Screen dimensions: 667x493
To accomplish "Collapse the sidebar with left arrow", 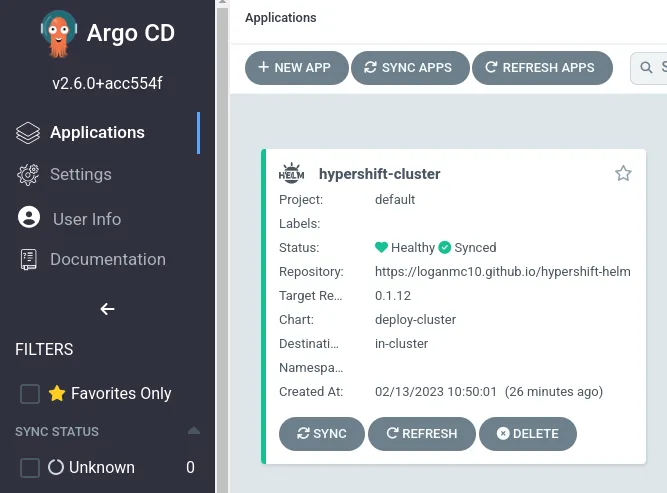I will click(107, 309).
